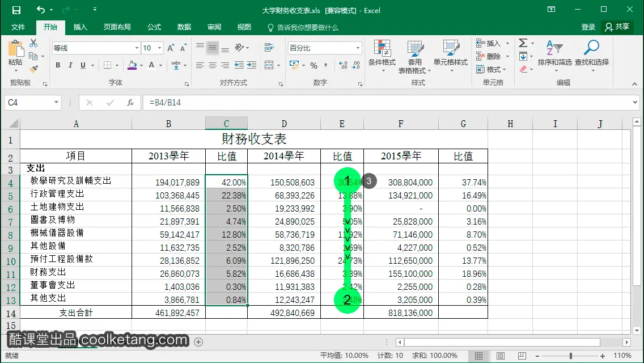644x363 pixels.
Task: Switch to Page Layout view icon
Action: pos(500,356)
